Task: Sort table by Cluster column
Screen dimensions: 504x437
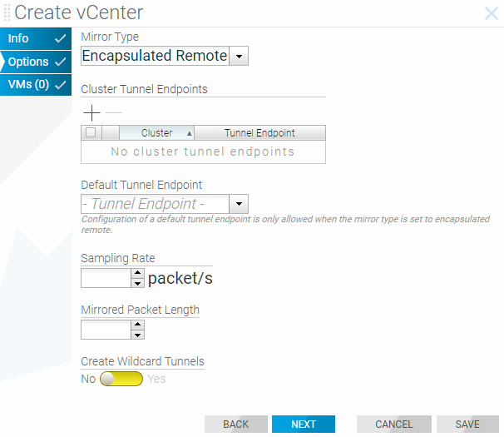Action: click(157, 132)
